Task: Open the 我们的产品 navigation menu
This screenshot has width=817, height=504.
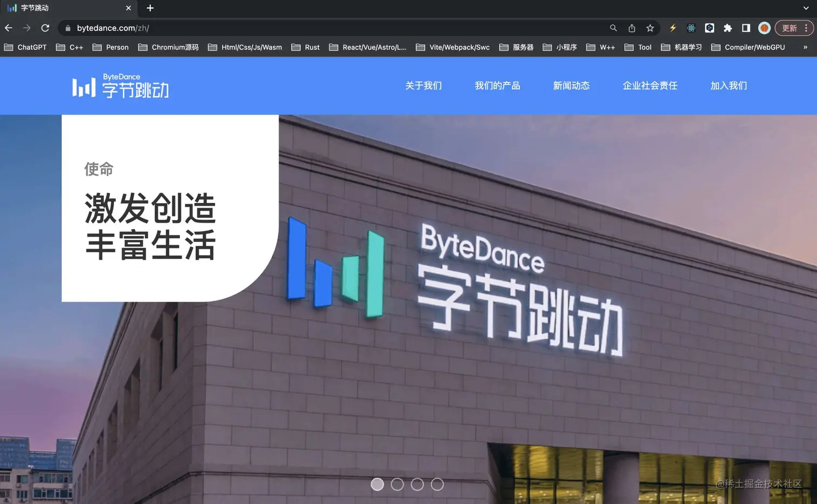Action: (498, 86)
